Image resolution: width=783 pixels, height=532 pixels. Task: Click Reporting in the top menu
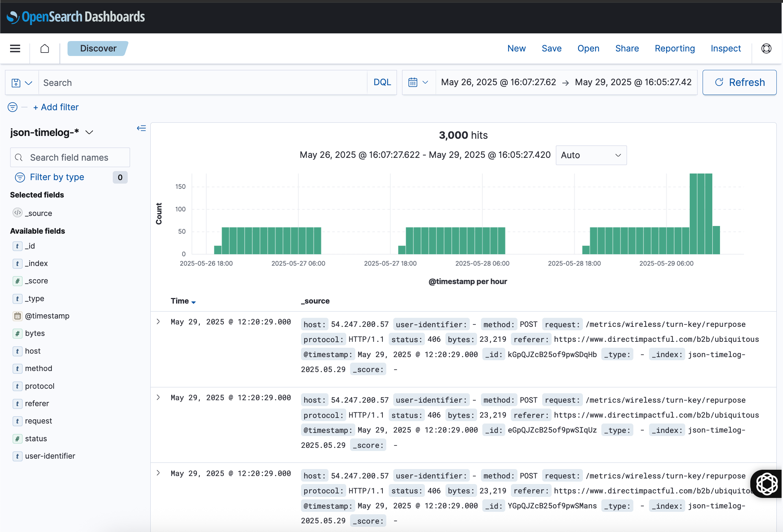pos(674,48)
